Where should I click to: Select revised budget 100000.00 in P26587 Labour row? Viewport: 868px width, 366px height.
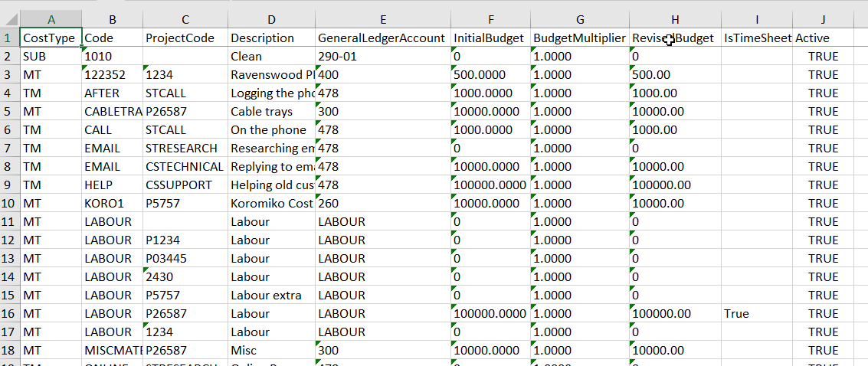point(676,313)
